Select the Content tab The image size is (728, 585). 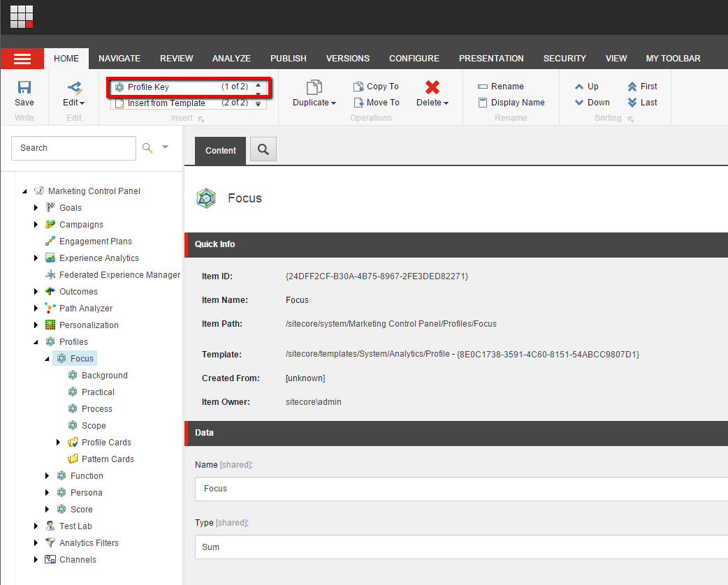tap(221, 151)
